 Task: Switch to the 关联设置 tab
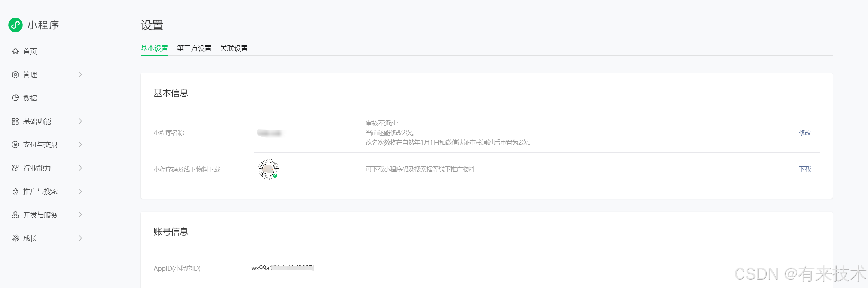click(x=234, y=48)
